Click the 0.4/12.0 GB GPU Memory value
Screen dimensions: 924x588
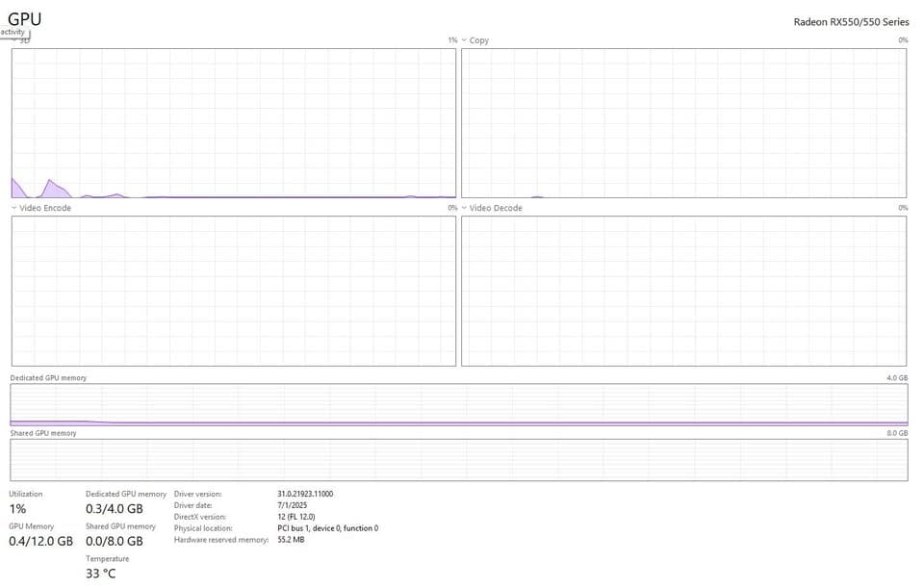click(x=41, y=541)
